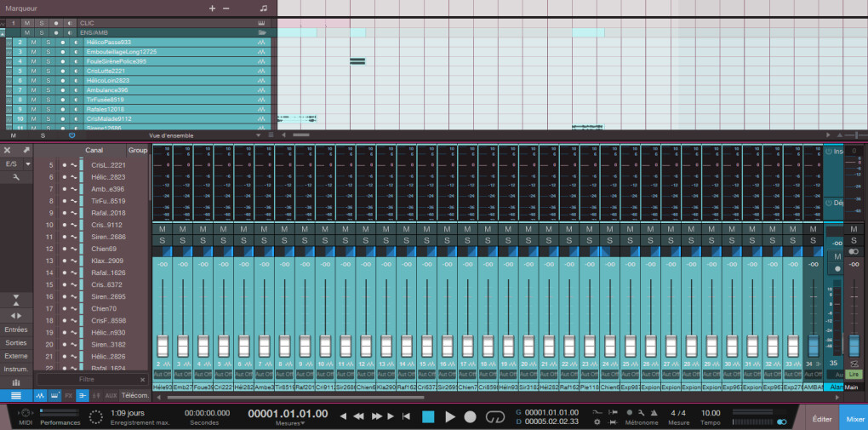The width and height of the screenshot is (868, 430).
Task: Show instrument tracks filter icon
Action: (54, 396)
